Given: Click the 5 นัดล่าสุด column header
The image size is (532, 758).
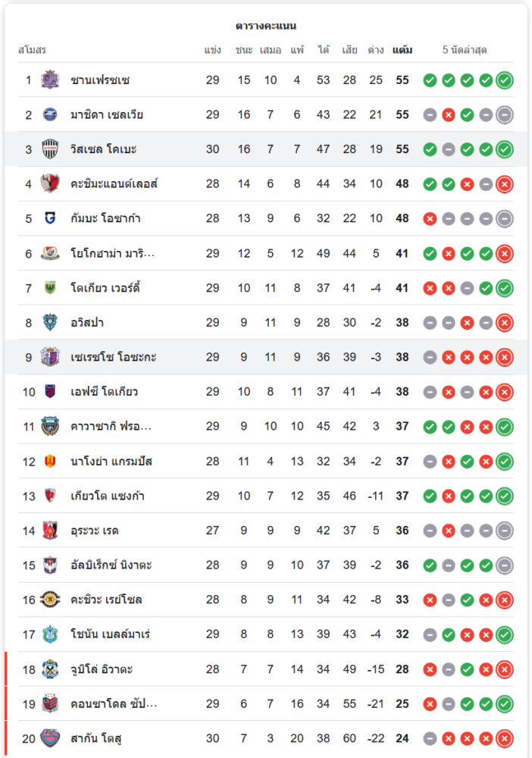Looking at the screenshot, I should (x=465, y=50).
